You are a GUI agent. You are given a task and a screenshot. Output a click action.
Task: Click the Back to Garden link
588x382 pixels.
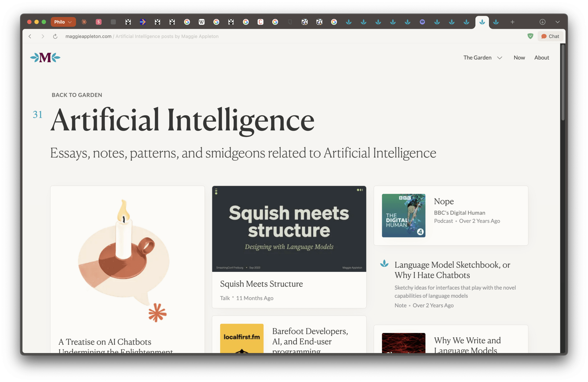[x=77, y=95]
